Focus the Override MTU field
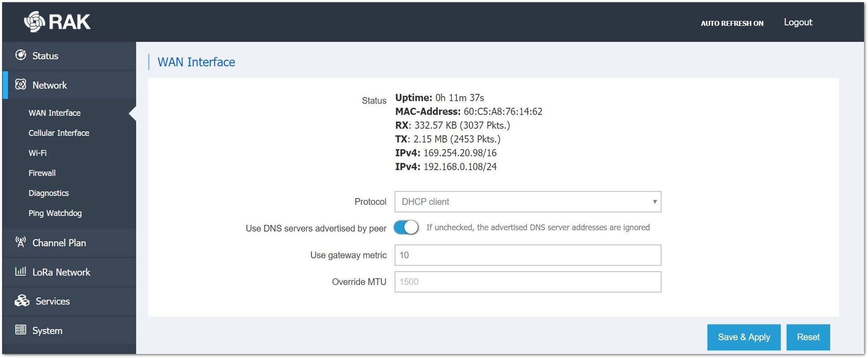The height and width of the screenshot is (358, 868). tap(528, 282)
